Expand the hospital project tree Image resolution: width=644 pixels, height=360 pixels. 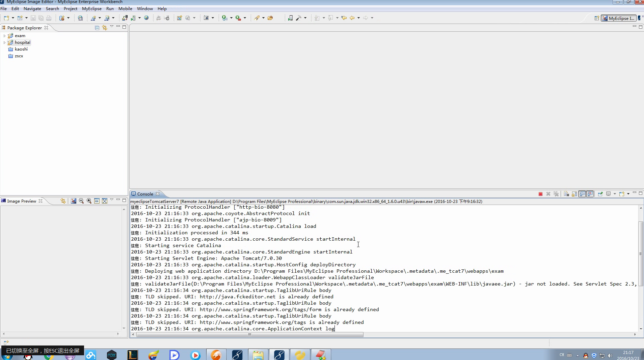click(x=4, y=42)
